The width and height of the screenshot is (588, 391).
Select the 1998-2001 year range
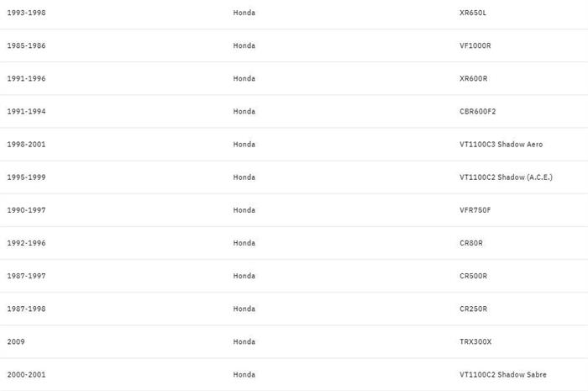pyautogui.click(x=26, y=144)
